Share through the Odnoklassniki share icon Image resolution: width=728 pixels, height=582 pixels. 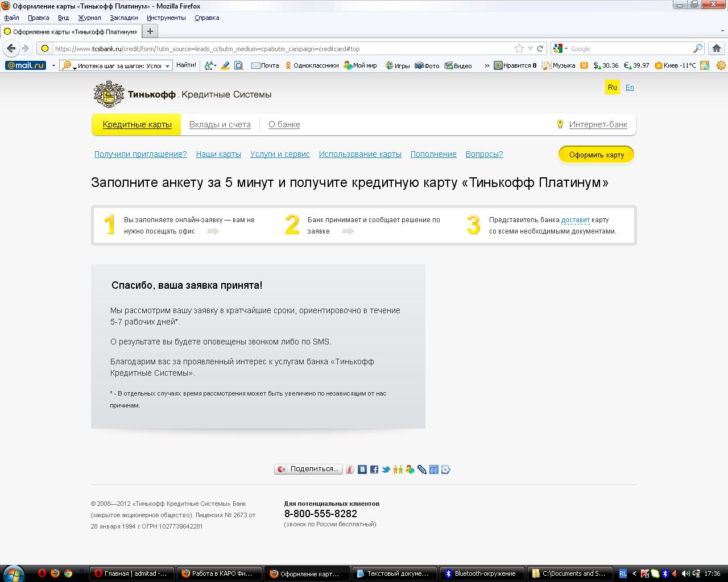tap(398, 469)
